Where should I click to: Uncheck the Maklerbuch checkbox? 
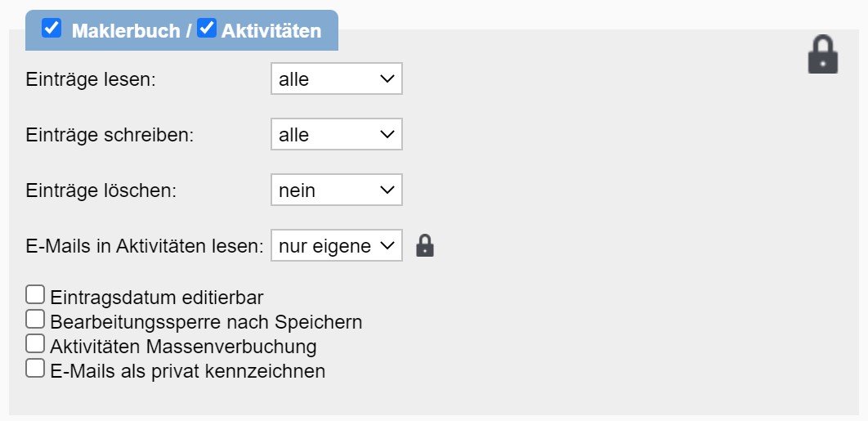click(x=51, y=29)
